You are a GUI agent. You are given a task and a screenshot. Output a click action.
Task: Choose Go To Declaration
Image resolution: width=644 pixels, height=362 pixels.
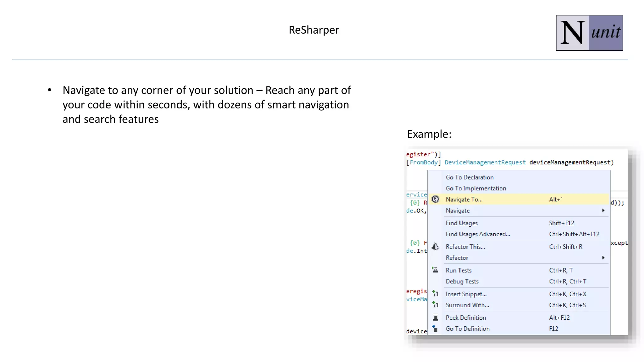pyautogui.click(x=519, y=177)
